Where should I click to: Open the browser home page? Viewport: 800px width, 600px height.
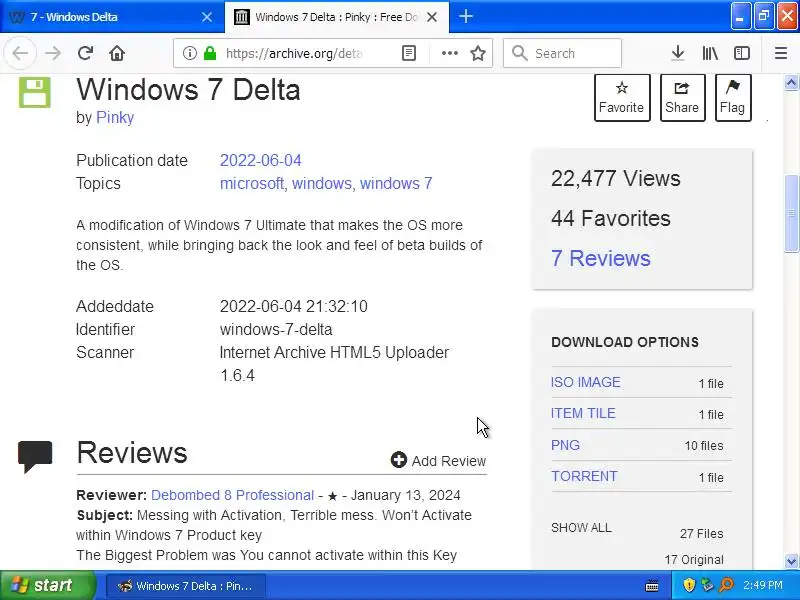click(117, 53)
